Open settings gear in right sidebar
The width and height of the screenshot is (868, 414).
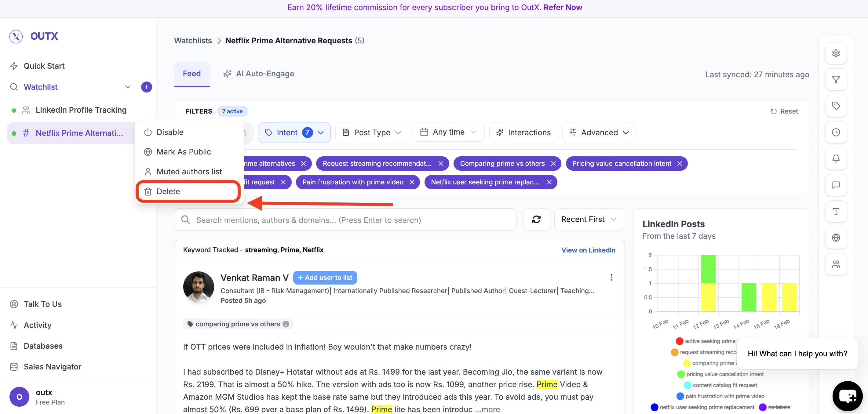pyautogui.click(x=836, y=53)
